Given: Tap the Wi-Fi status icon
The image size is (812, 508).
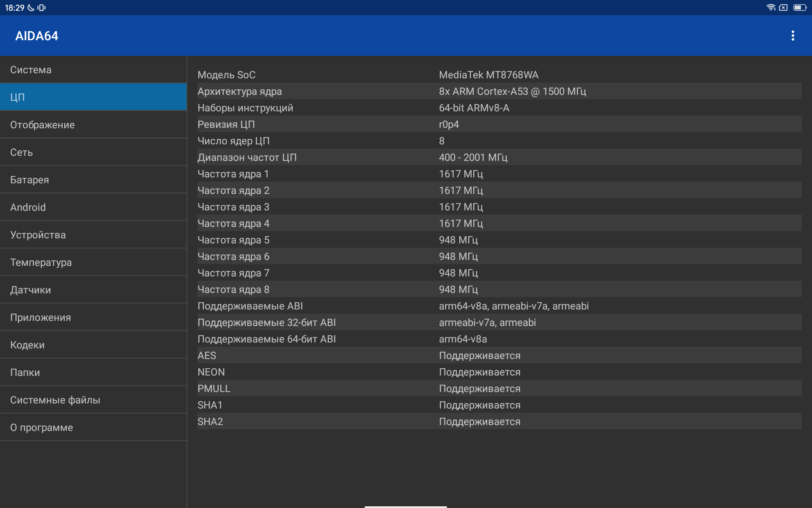Looking at the screenshot, I should point(771,8).
